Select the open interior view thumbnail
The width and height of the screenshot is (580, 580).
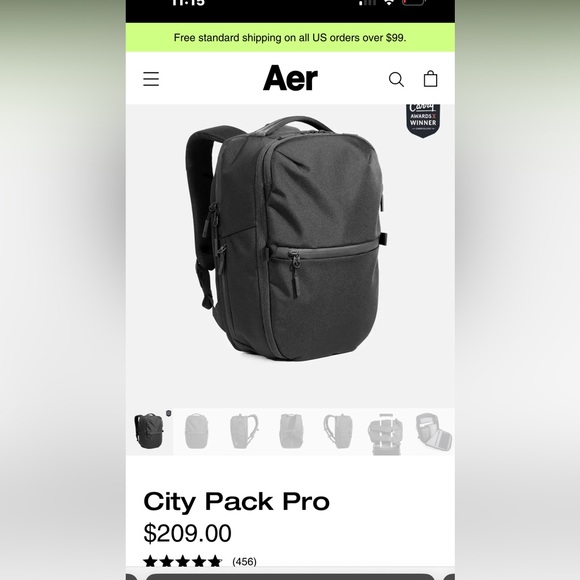[x=432, y=431]
